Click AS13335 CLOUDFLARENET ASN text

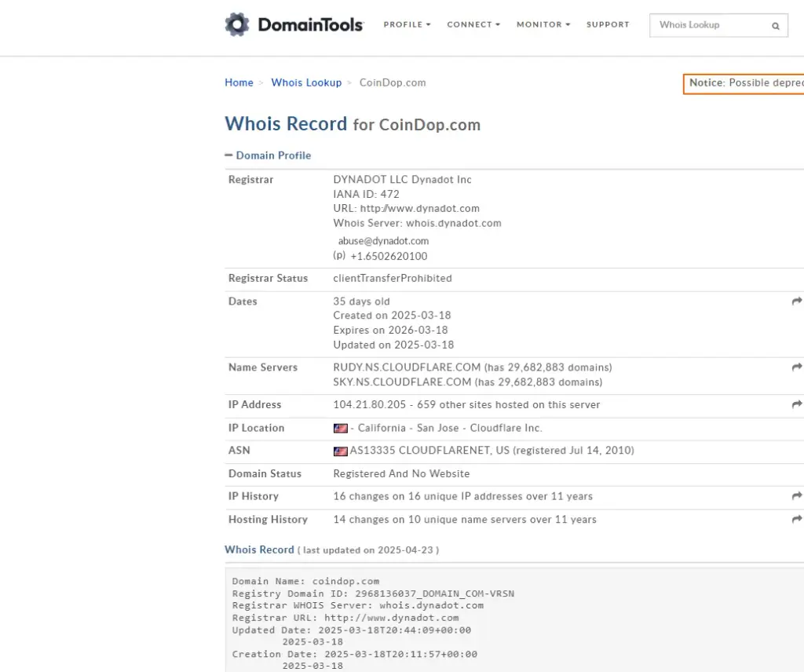tap(429, 450)
